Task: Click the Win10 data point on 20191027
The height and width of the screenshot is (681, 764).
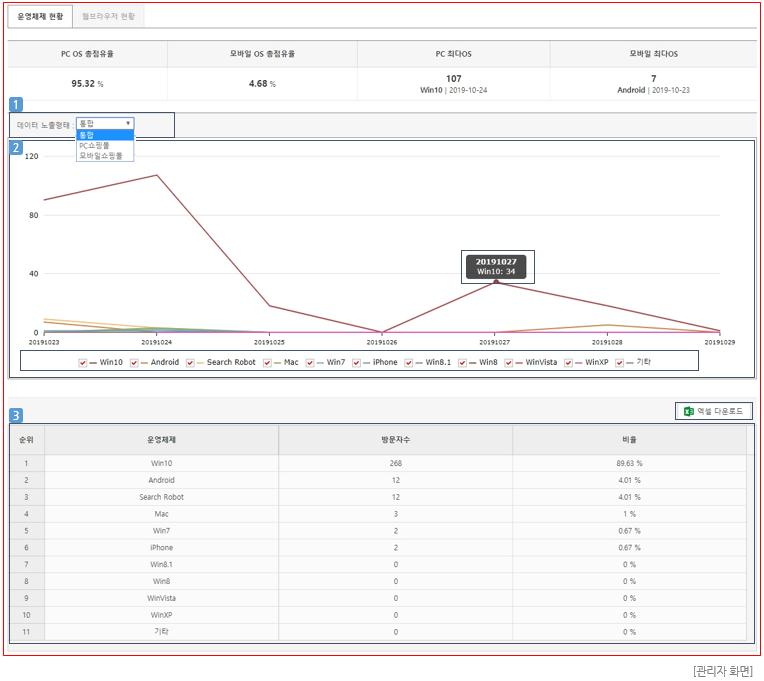Action: coord(496,282)
